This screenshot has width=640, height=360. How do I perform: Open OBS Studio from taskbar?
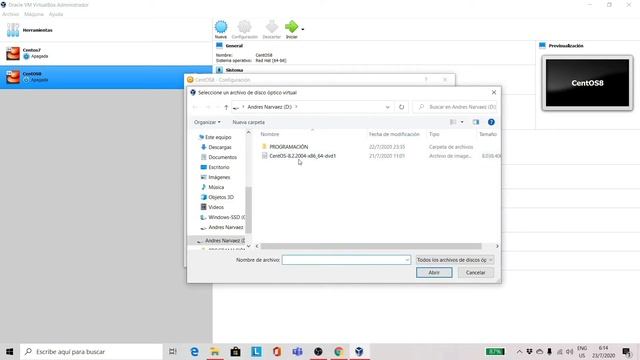(x=318, y=351)
